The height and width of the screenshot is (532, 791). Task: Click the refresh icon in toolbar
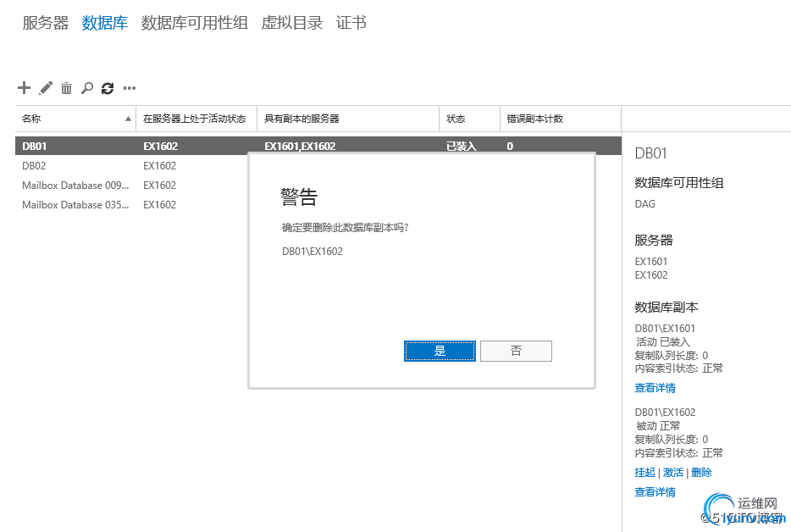coord(108,88)
